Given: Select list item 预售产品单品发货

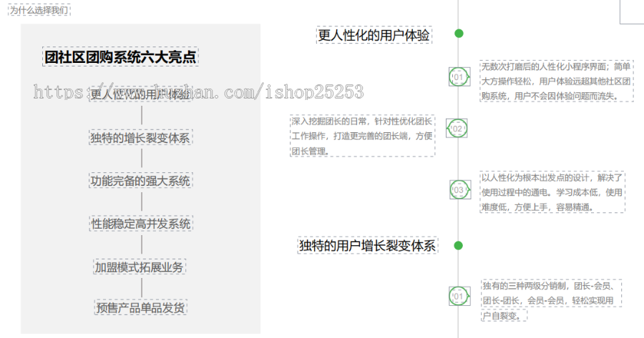Looking at the screenshot, I should (140, 307).
